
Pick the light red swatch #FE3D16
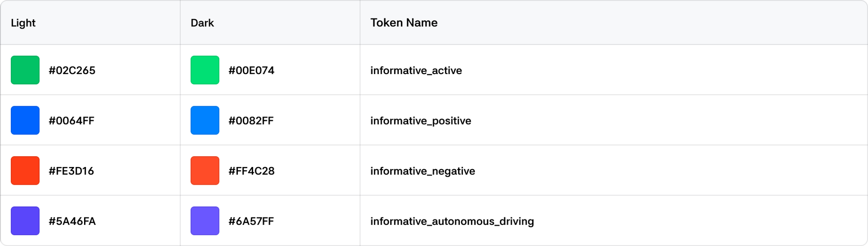25,171
